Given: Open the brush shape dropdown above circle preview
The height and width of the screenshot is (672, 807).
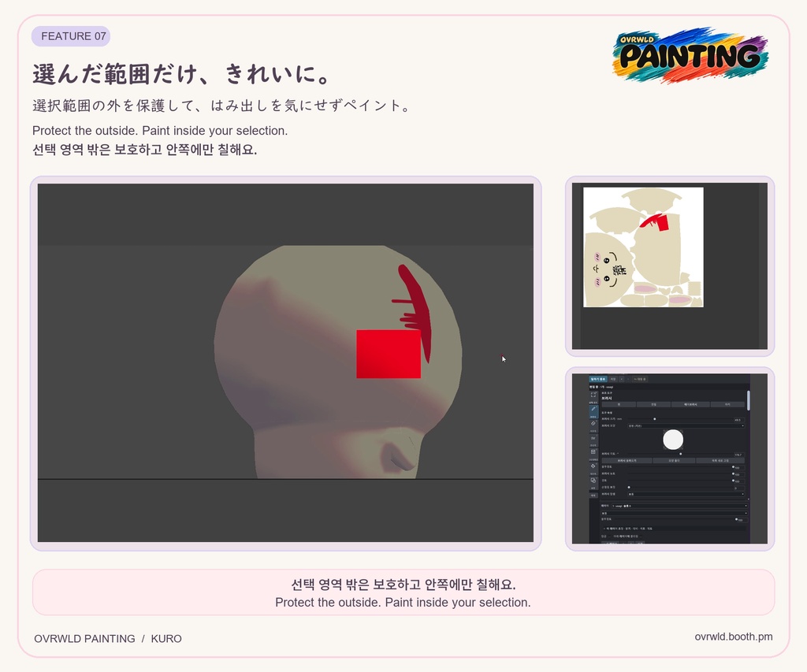Looking at the screenshot, I should pos(686,425).
